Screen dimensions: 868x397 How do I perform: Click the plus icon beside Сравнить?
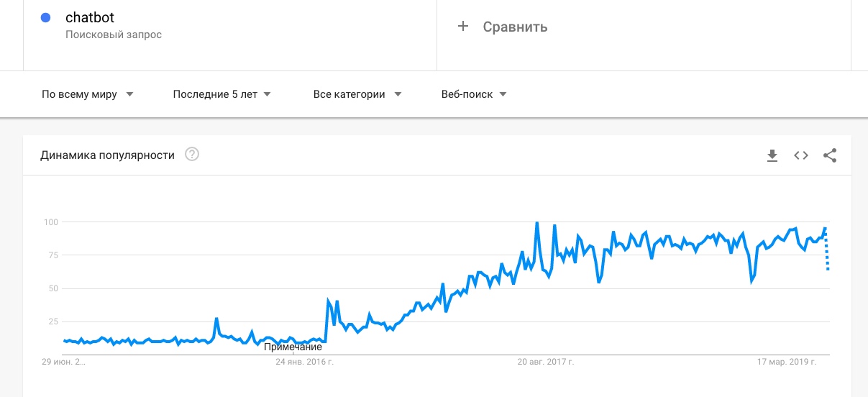point(463,27)
